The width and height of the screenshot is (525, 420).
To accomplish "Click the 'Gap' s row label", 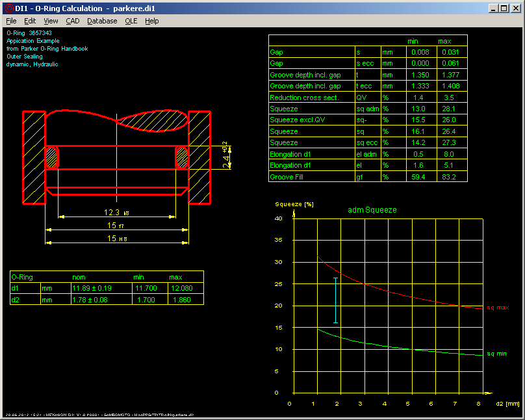I will point(277,52).
